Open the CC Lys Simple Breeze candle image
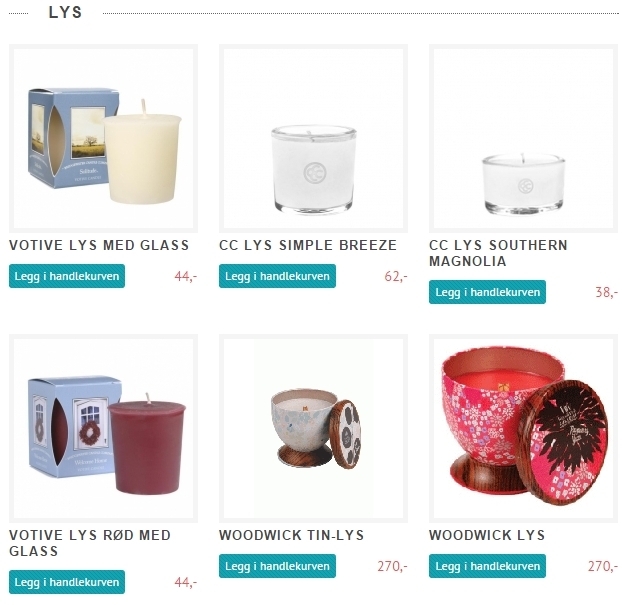The image size is (622, 605). click(x=313, y=138)
